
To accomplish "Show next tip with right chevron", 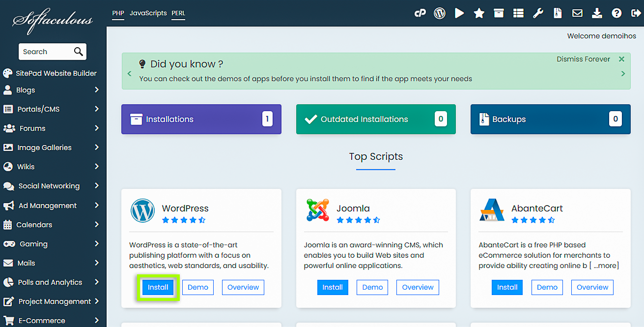I will (623, 74).
